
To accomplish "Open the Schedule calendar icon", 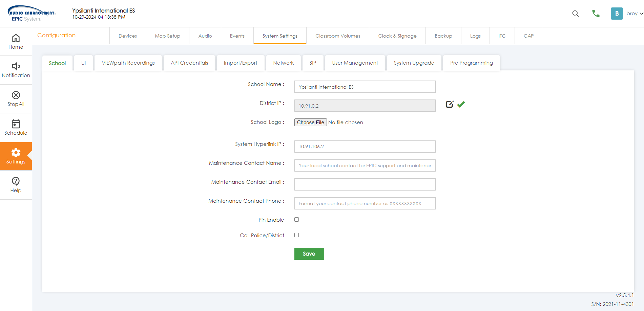I will 16,124.
